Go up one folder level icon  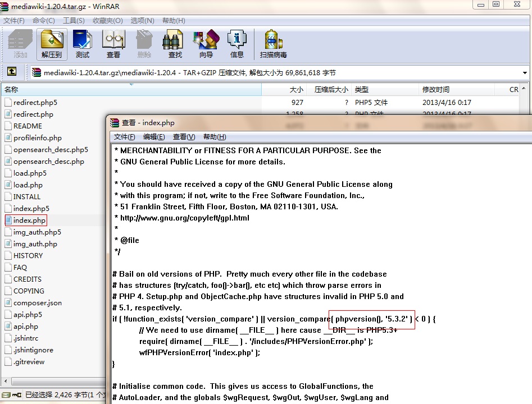pos(12,71)
